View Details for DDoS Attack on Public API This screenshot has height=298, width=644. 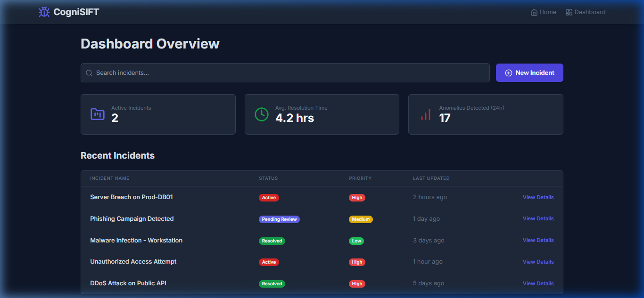pos(538,283)
